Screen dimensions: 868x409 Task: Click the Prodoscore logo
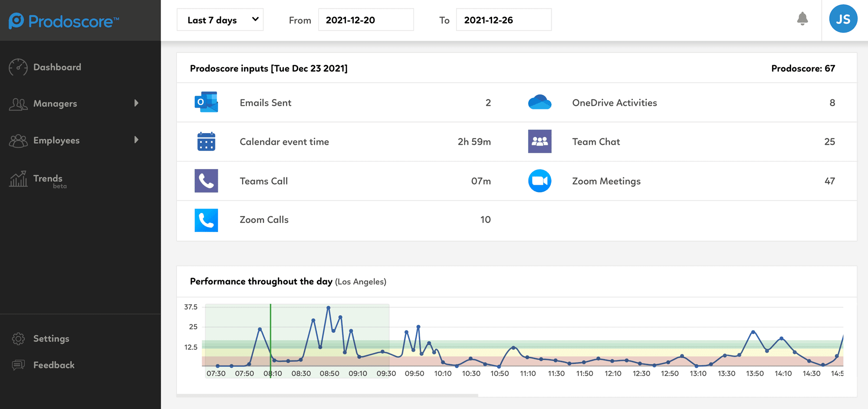(64, 21)
